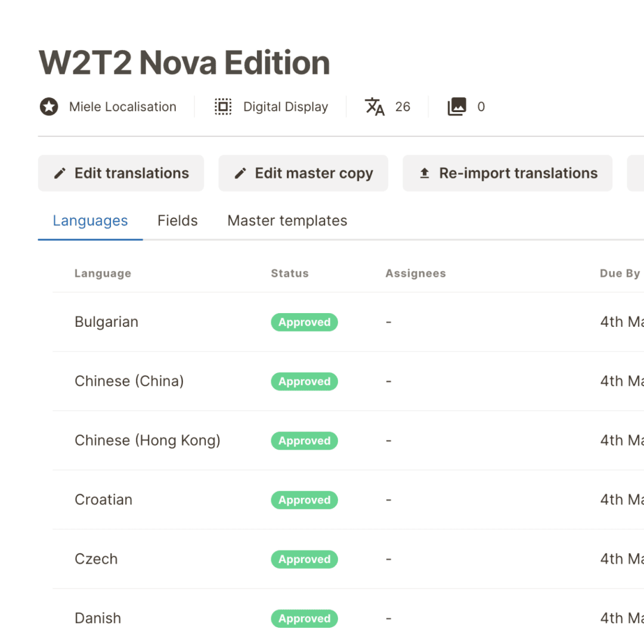Click the translation languages icon showing 26
Viewport: 644px width, 644px height.
tap(374, 106)
